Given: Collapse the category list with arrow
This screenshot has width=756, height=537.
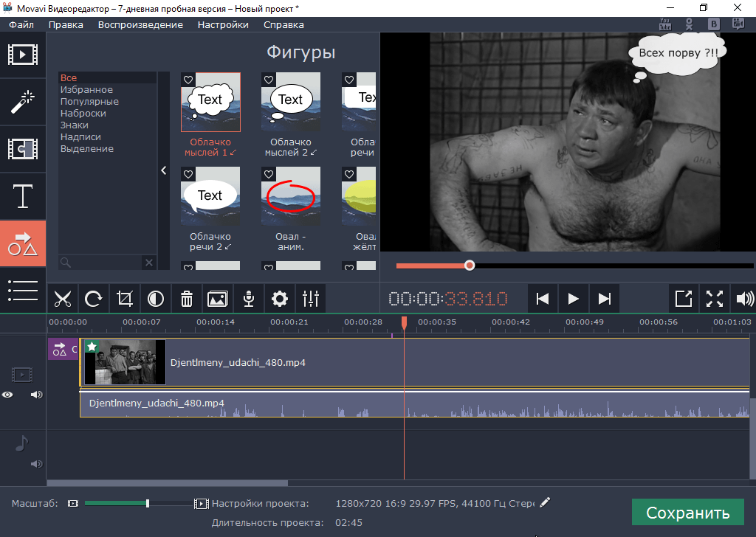Looking at the screenshot, I should pos(164,170).
